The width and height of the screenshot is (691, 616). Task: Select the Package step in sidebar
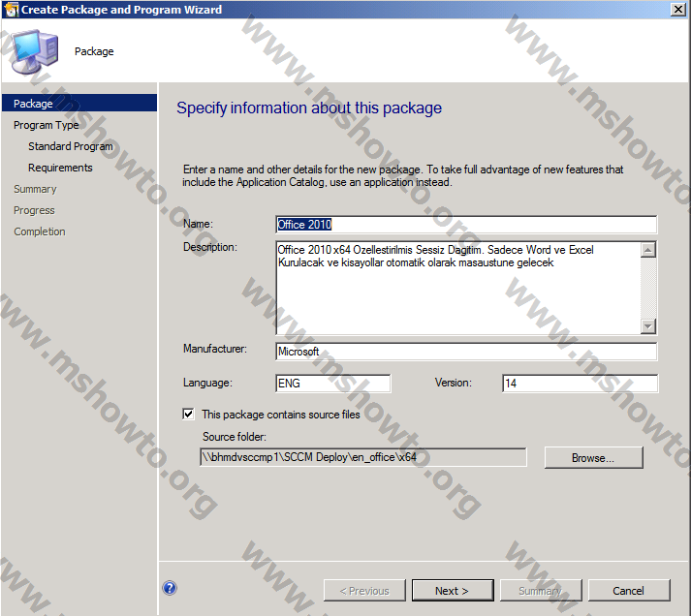[x=79, y=103]
